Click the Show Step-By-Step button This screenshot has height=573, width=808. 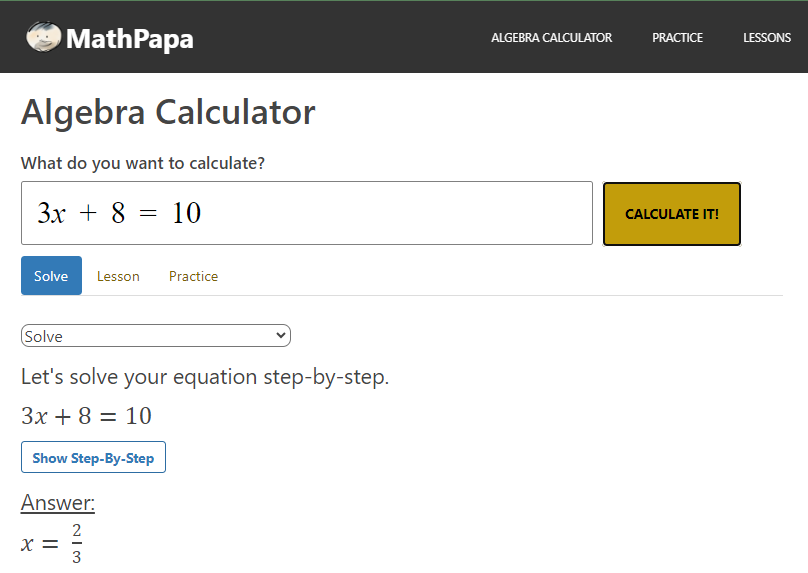coord(93,458)
